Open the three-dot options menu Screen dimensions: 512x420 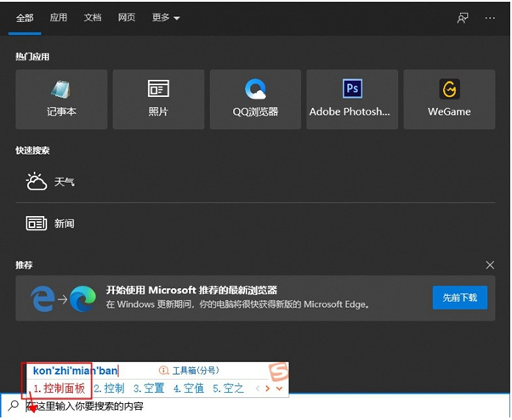(x=490, y=17)
